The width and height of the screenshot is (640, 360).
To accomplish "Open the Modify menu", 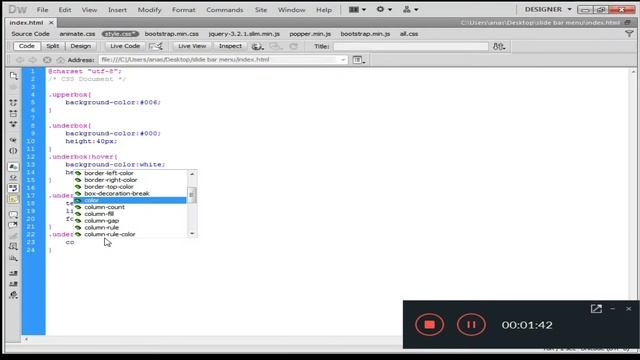I will (149, 10).
